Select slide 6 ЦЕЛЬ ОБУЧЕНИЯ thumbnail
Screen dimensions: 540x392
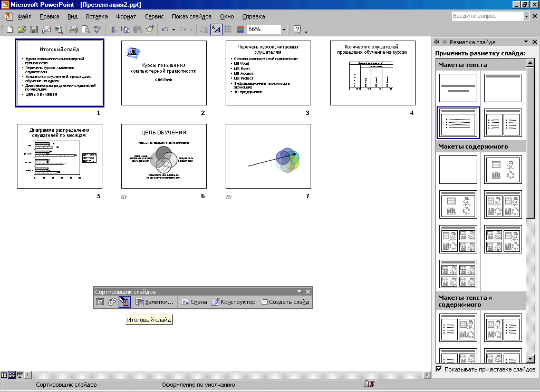point(164,156)
